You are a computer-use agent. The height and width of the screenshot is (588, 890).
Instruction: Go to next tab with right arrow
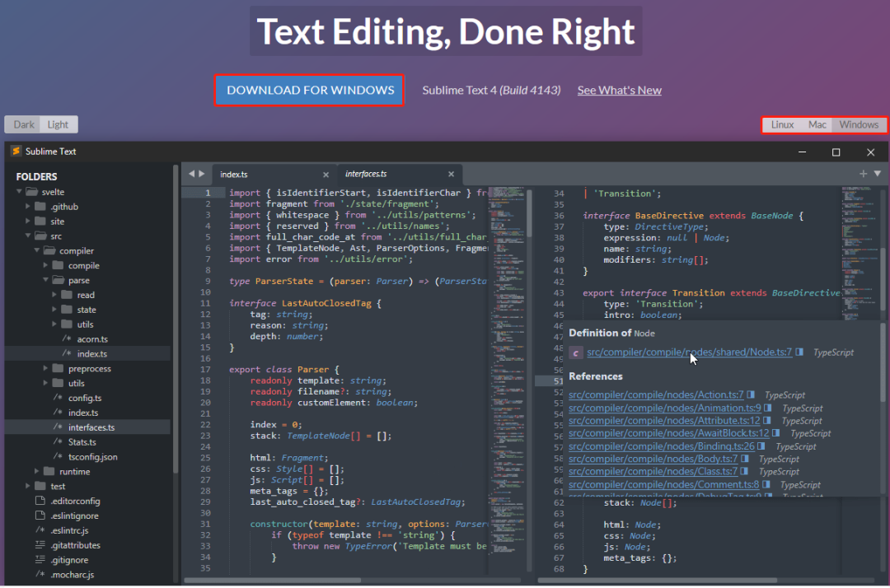pyautogui.click(x=202, y=174)
